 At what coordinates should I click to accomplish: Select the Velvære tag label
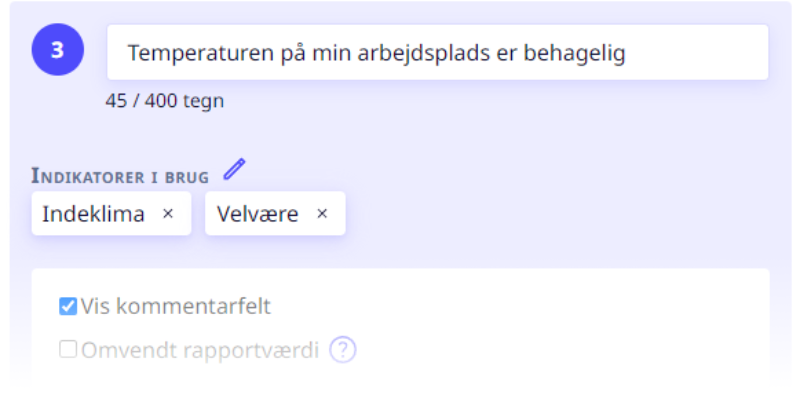pos(258,214)
